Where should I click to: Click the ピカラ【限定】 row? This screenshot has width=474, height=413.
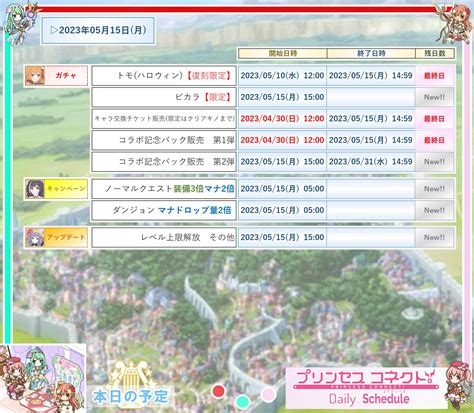point(164,97)
